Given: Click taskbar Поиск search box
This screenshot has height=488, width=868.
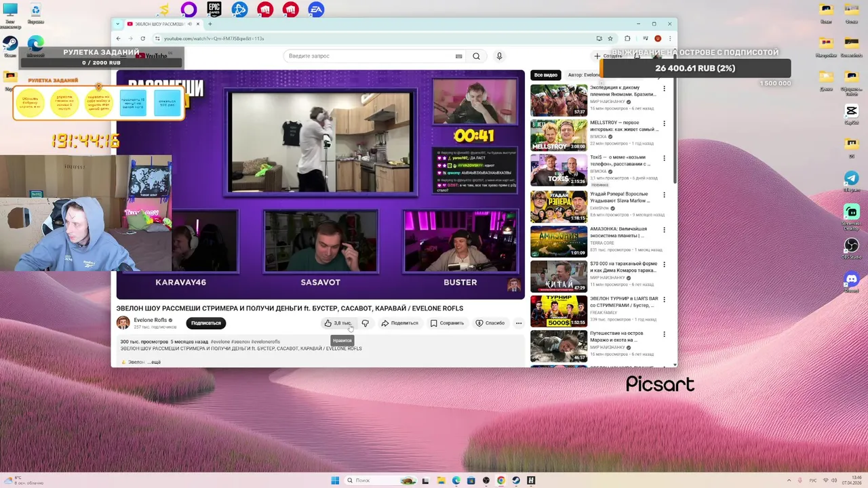Looking at the screenshot, I should pos(380,481).
